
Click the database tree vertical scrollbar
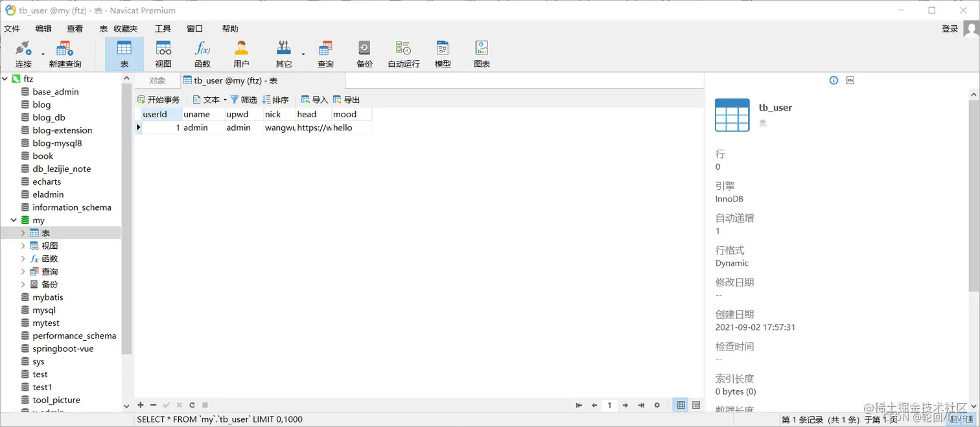coord(126,220)
